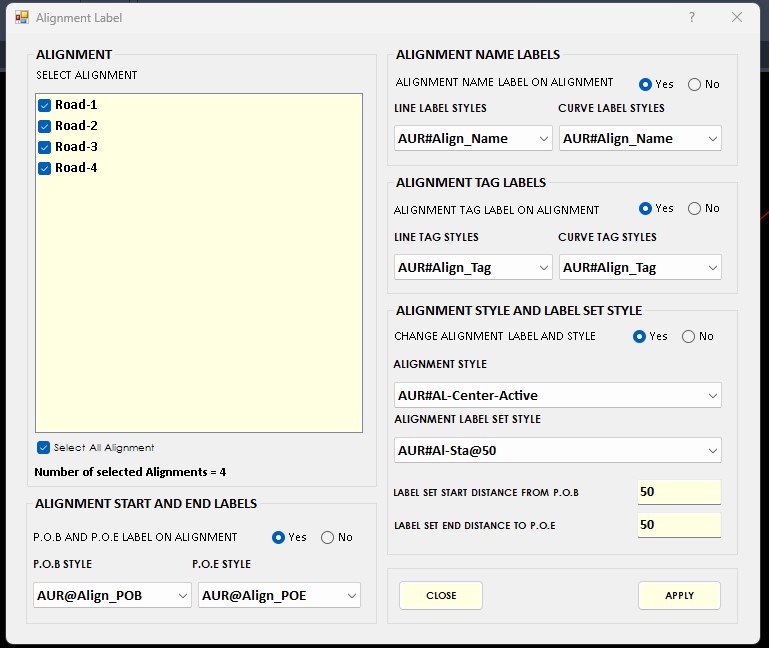
Task: Uncheck the Road-1 alignment checkbox
Action: click(44, 105)
